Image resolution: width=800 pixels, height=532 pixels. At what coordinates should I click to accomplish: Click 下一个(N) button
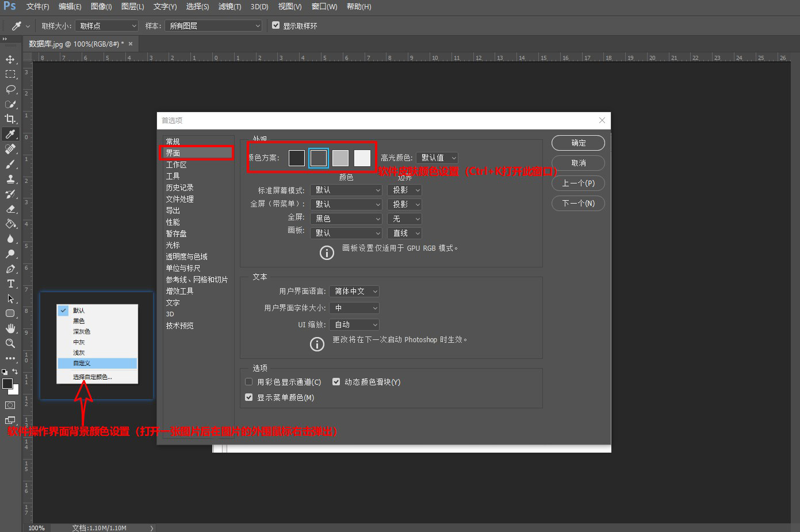(578, 204)
